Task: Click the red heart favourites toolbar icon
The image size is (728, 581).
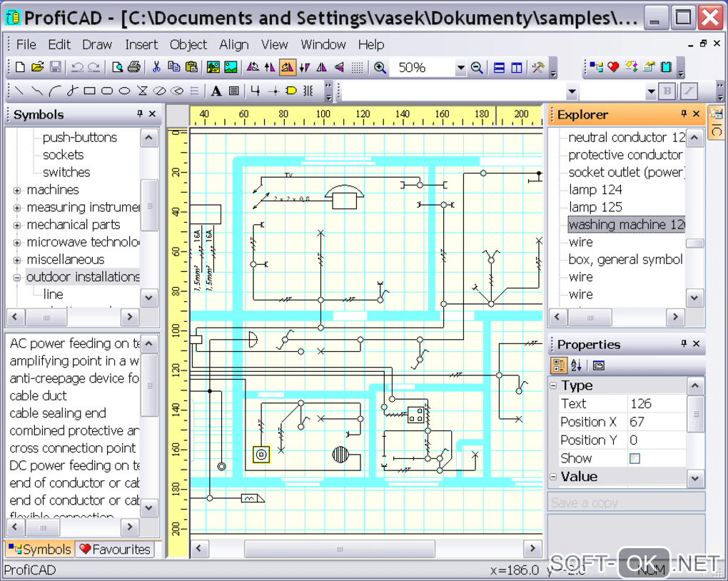Action: pos(613,68)
